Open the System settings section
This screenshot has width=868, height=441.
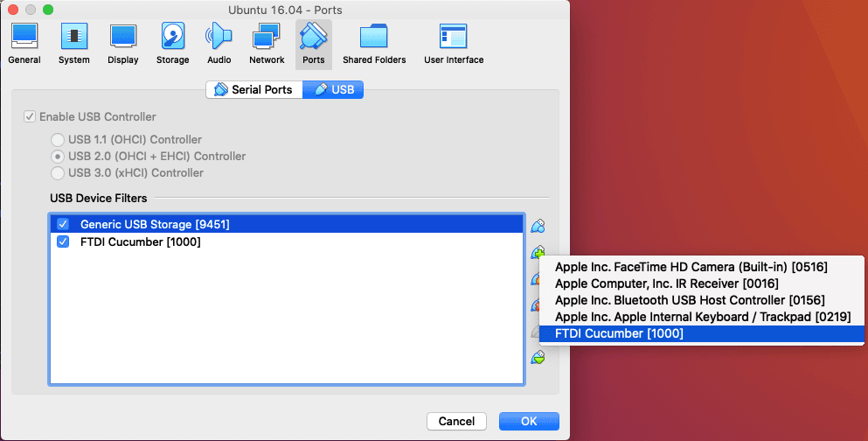click(73, 45)
